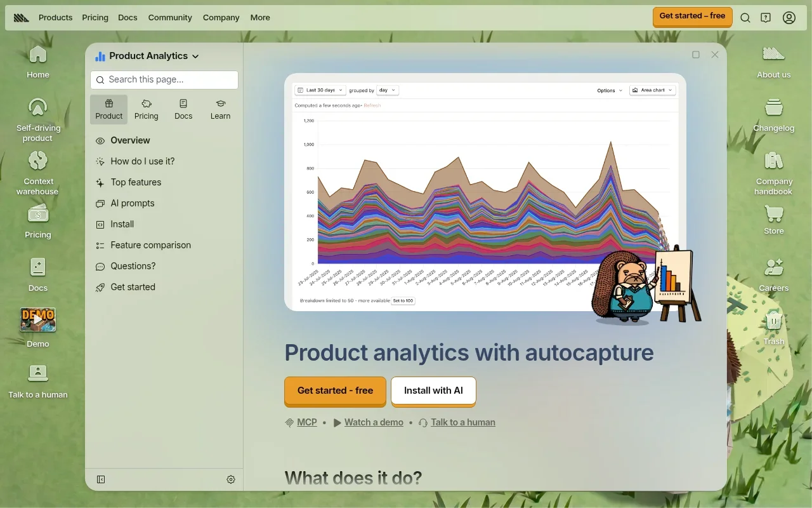Go to Feature comparison in the sidebar
This screenshot has height=508, width=812.
coord(150,245)
